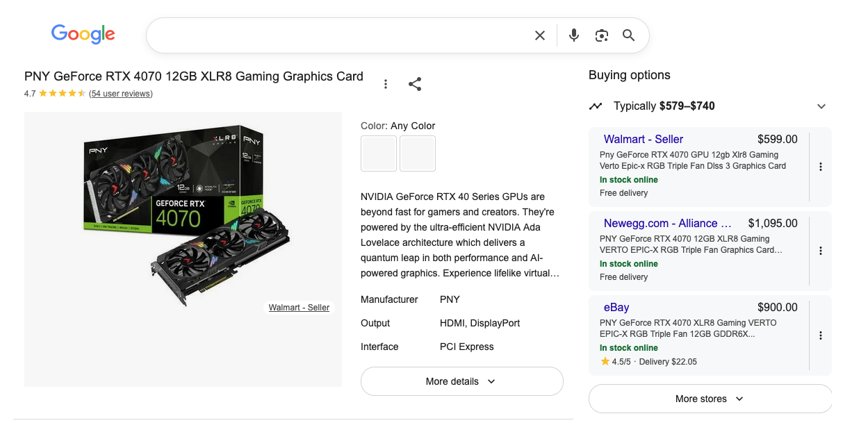Open the eBay buying option link

point(616,308)
